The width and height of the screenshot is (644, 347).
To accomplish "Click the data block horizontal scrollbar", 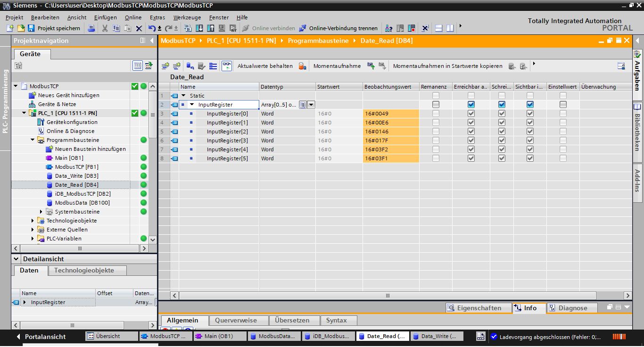I will 388,296.
